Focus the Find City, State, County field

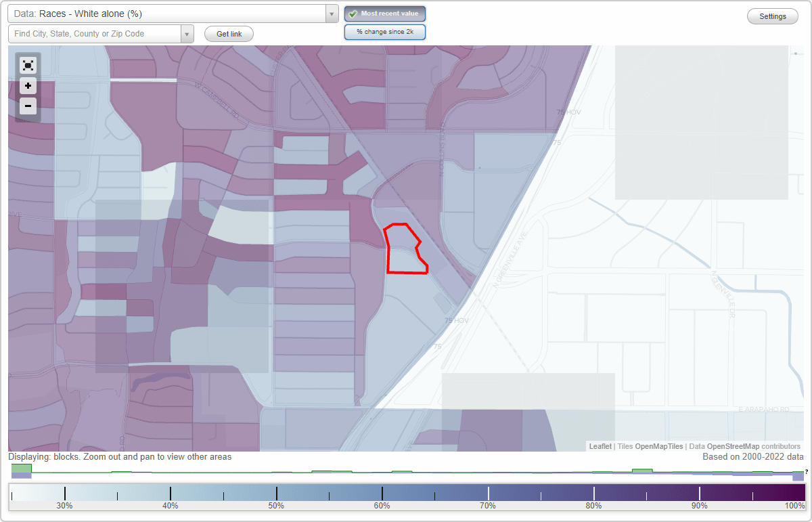[95, 34]
